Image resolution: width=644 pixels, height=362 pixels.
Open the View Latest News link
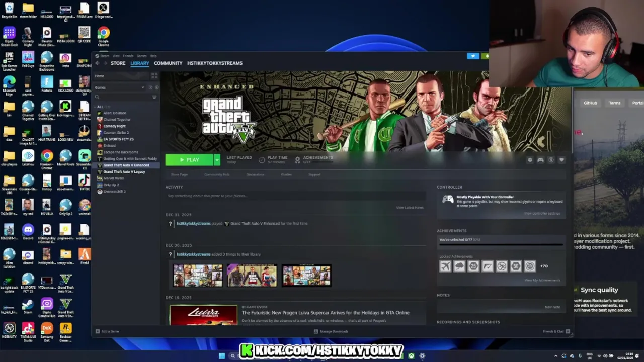tap(410, 207)
